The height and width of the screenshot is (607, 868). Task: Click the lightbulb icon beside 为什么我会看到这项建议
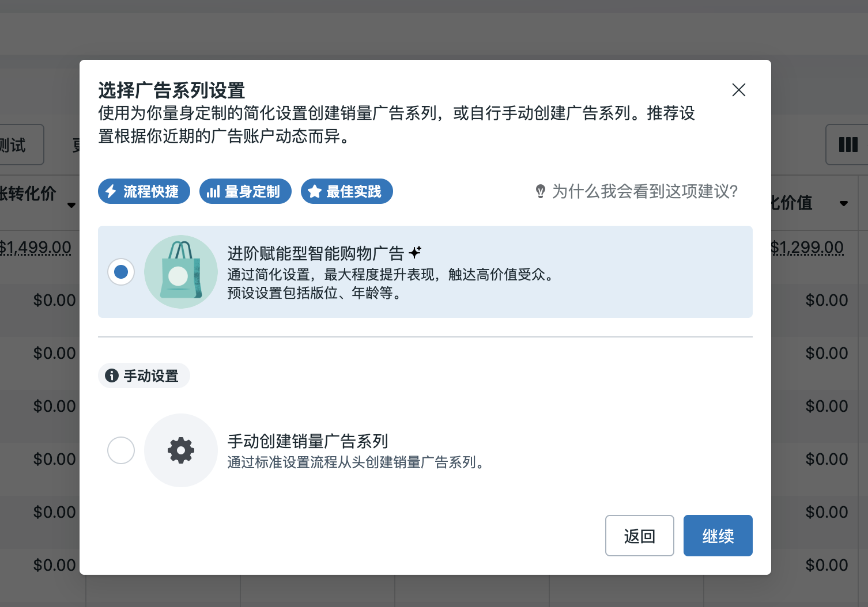(539, 191)
